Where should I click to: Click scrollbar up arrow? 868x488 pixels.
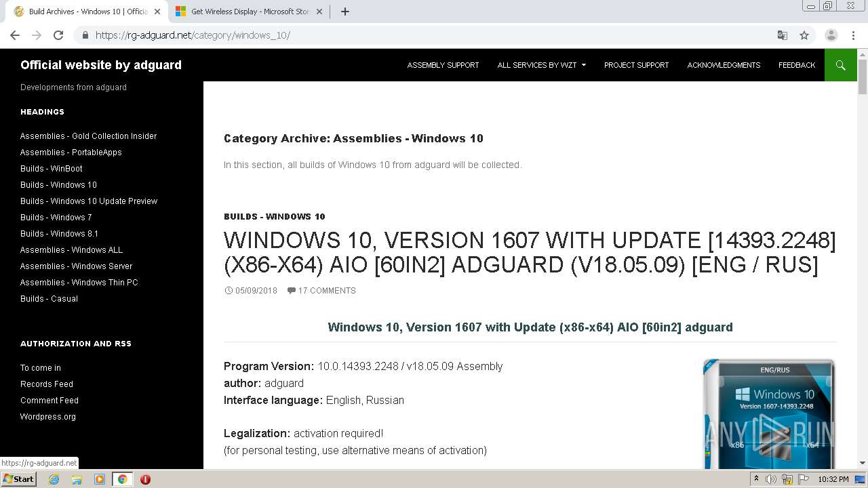(x=863, y=54)
